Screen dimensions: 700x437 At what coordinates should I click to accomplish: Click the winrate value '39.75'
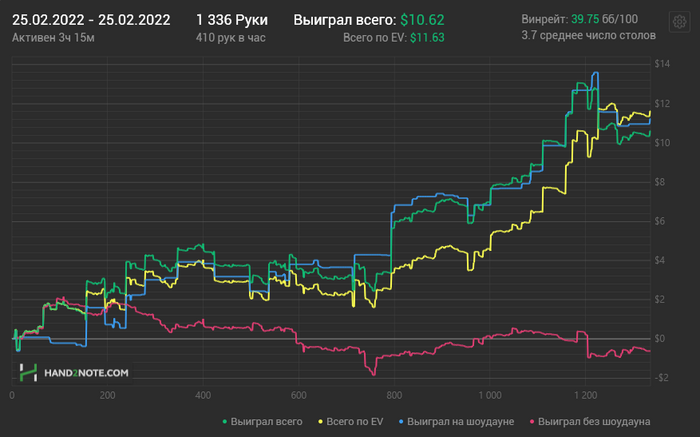(585, 19)
